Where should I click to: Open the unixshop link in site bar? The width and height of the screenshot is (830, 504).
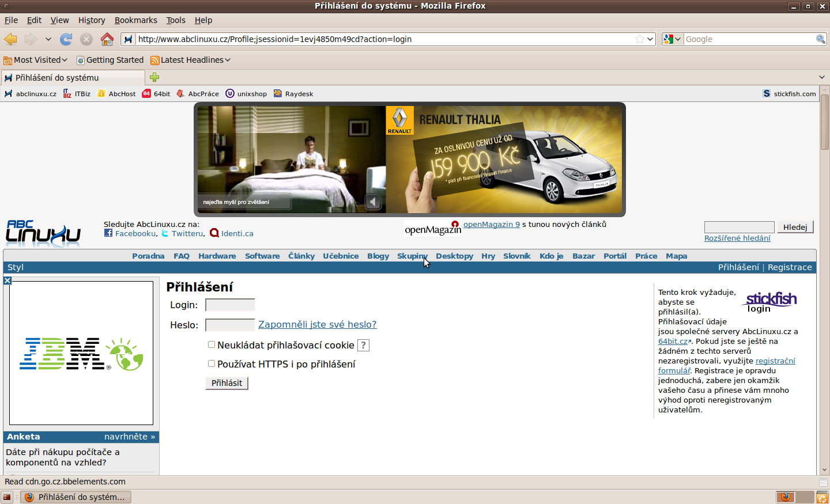[246, 94]
